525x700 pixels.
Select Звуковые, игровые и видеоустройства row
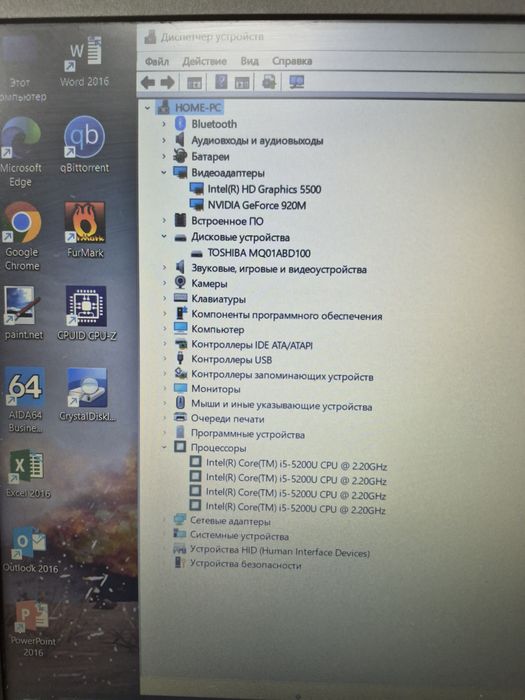click(x=279, y=269)
